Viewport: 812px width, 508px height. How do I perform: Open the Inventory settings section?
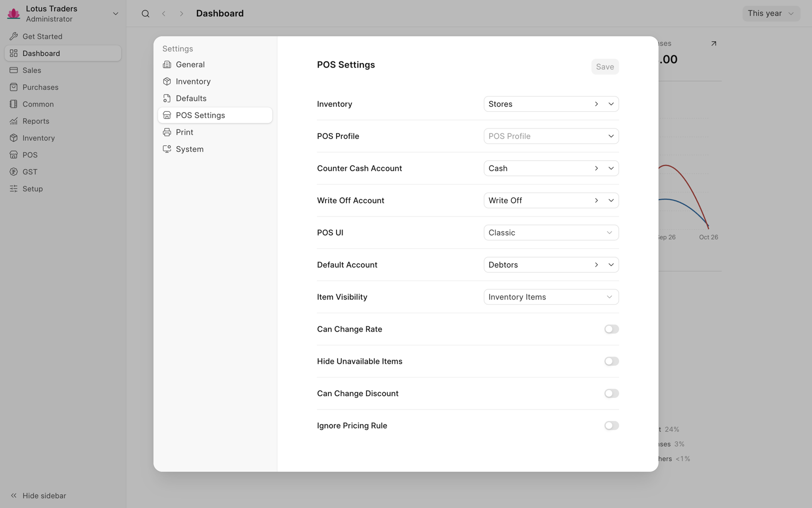(215, 81)
